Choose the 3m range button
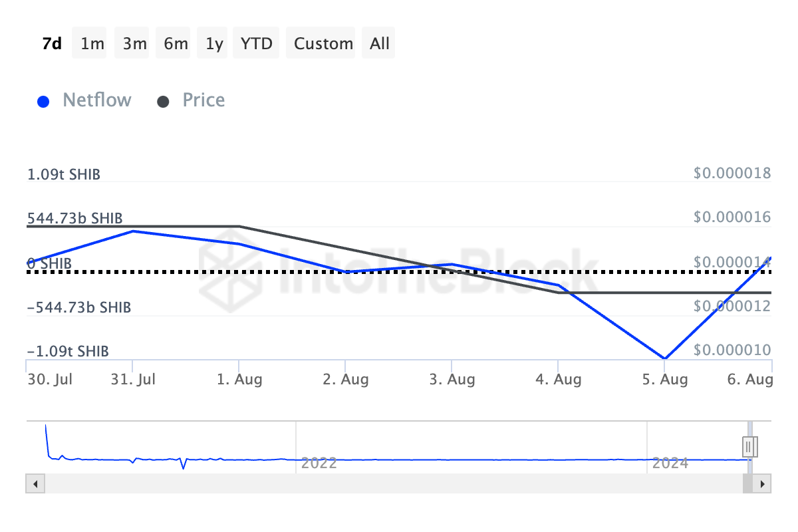The height and width of the screenshot is (532, 798). pyautogui.click(x=134, y=44)
